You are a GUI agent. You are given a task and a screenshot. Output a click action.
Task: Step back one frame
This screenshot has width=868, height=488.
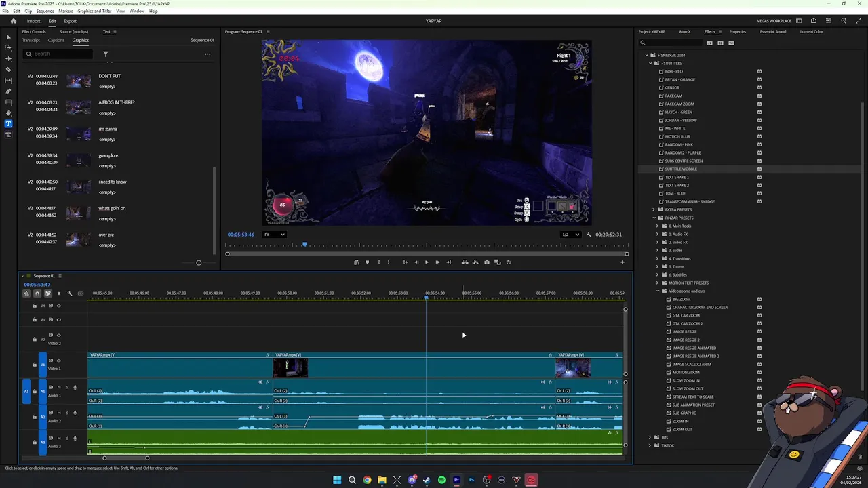(416, 262)
